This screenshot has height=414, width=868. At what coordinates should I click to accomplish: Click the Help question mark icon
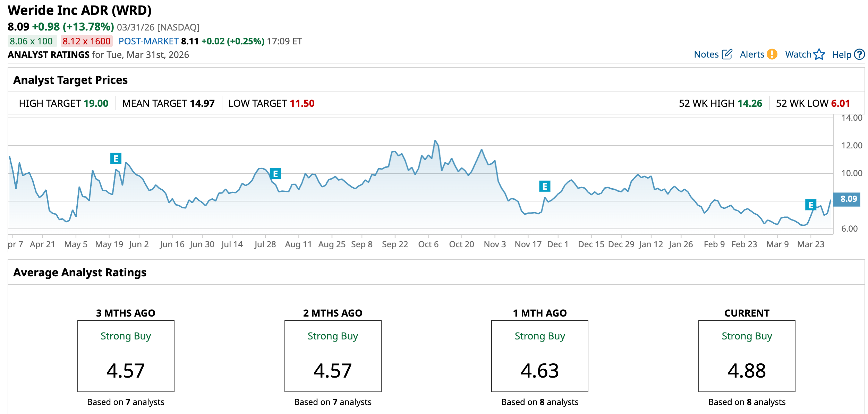click(859, 54)
